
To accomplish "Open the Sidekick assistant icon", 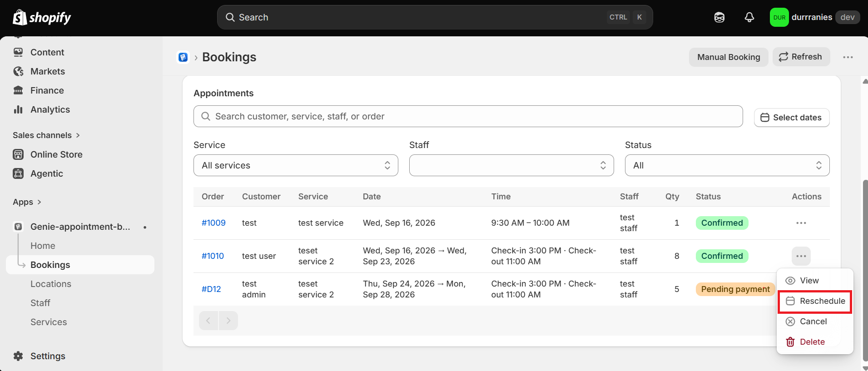I will (719, 17).
